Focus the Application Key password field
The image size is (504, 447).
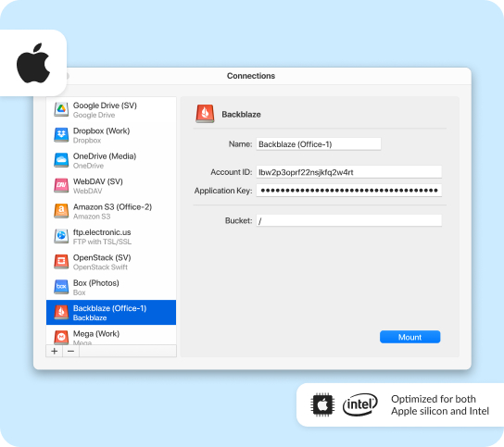[348, 191]
